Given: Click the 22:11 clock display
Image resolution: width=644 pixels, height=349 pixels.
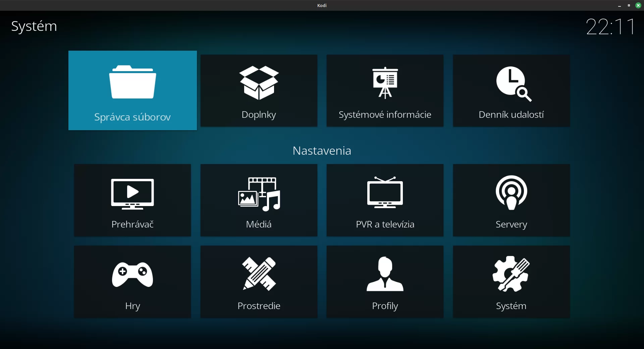Looking at the screenshot, I should 610,27.
